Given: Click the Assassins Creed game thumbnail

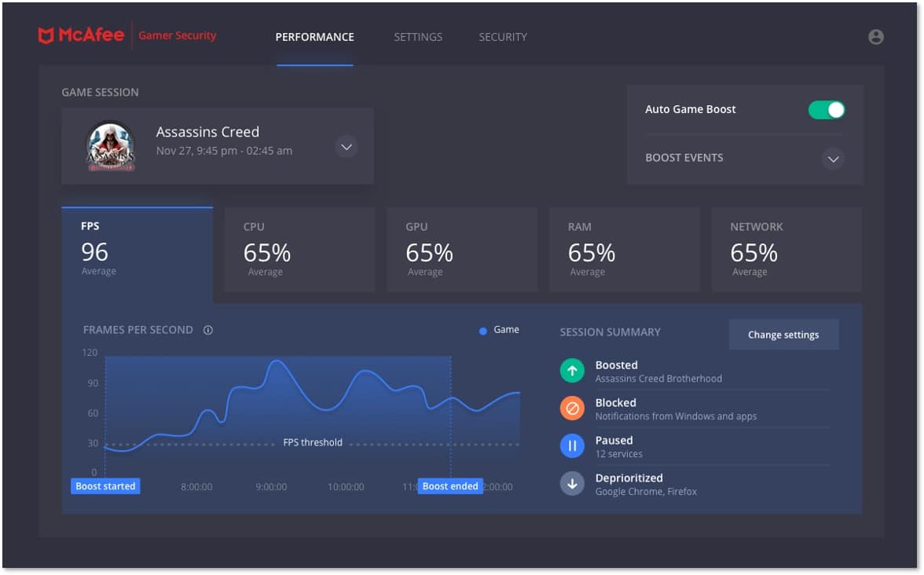Looking at the screenshot, I should [x=111, y=146].
